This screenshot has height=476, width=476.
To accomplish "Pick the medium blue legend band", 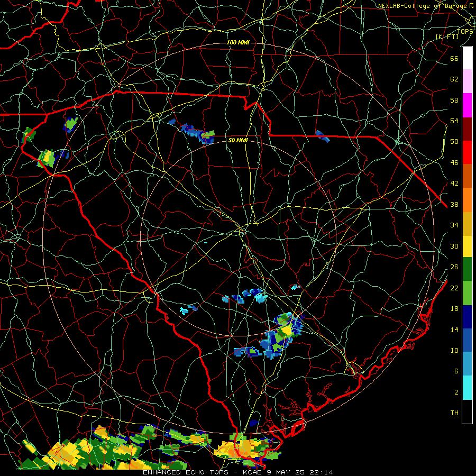I will (x=467, y=340).
